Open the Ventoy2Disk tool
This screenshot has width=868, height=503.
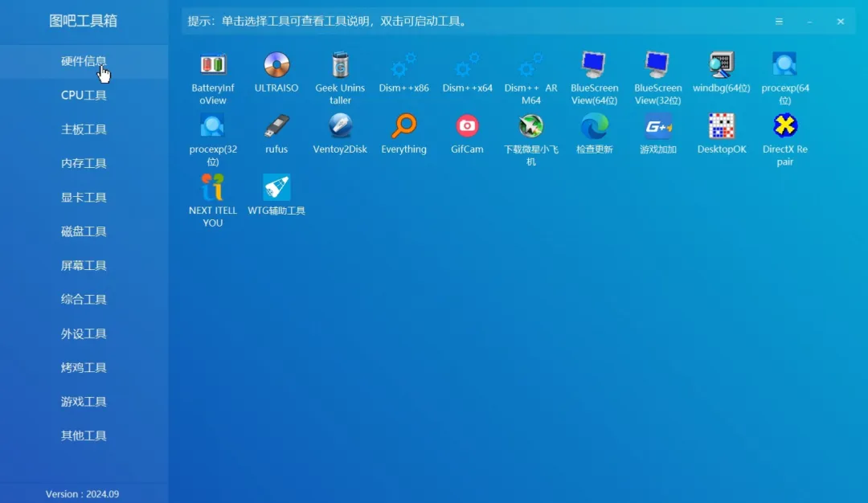[x=340, y=126]
